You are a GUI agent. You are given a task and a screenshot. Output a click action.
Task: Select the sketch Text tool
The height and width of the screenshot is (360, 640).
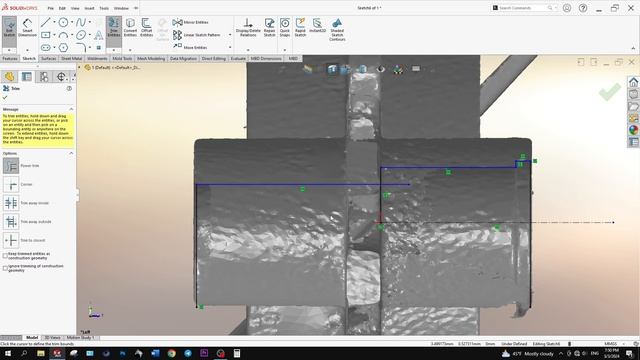(x=98, y=35)
